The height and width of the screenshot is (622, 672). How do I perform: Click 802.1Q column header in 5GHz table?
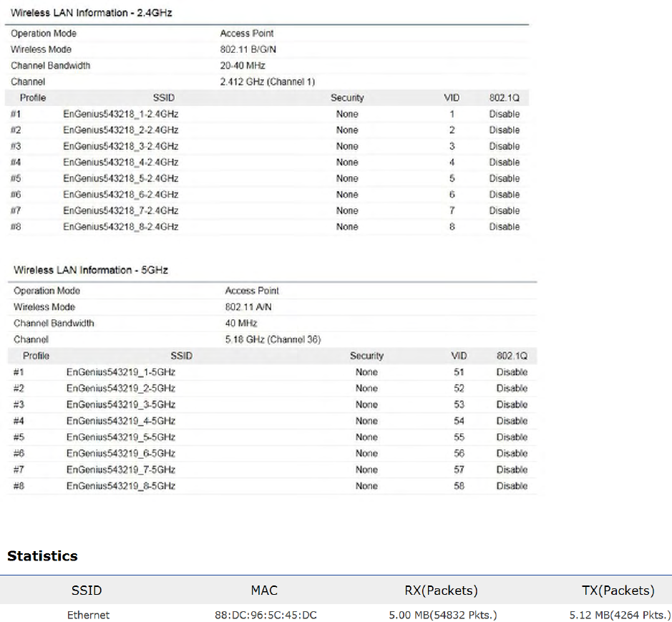pos(512,356)
